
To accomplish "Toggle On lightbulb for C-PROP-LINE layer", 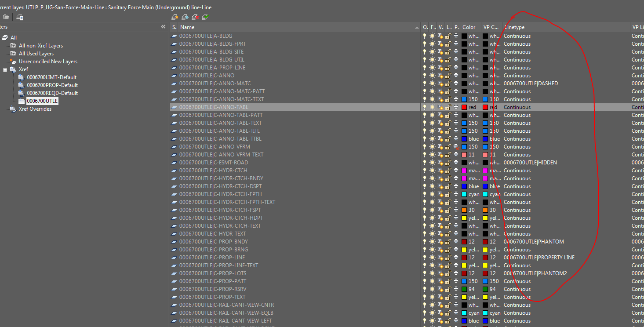I will click(425, 258).
